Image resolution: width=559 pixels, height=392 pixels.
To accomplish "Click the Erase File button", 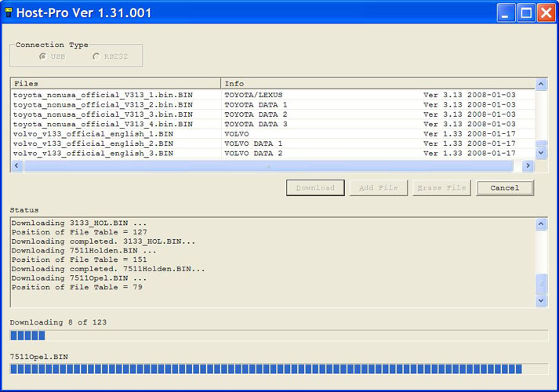I will (x=441, y=188).
